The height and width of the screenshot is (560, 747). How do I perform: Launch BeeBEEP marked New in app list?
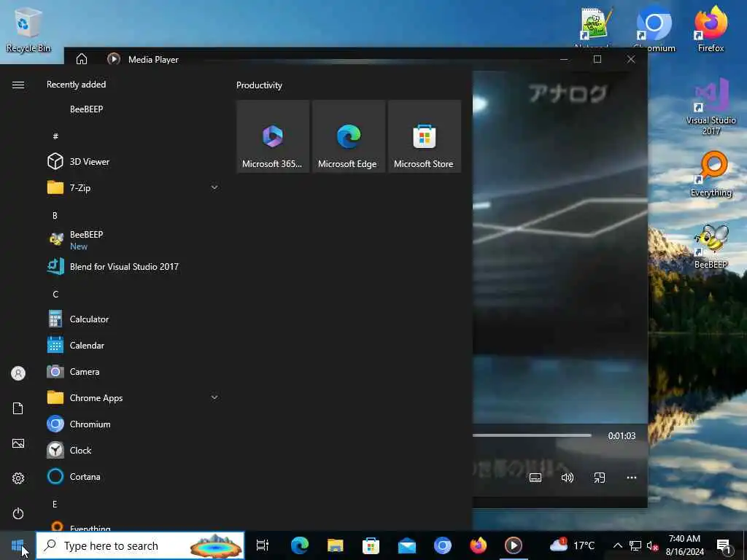pyautogui.click(x=133, y=239)
